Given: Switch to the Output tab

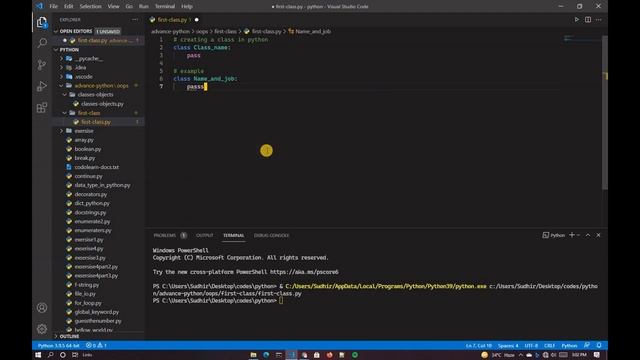Looking at the screenshot, I should click(204, 236).
